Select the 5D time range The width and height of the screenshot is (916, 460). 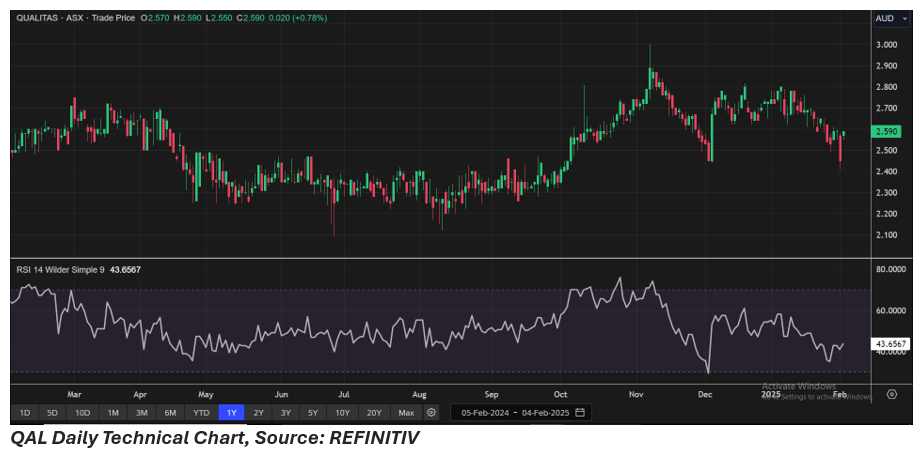[x=53, y=412]
